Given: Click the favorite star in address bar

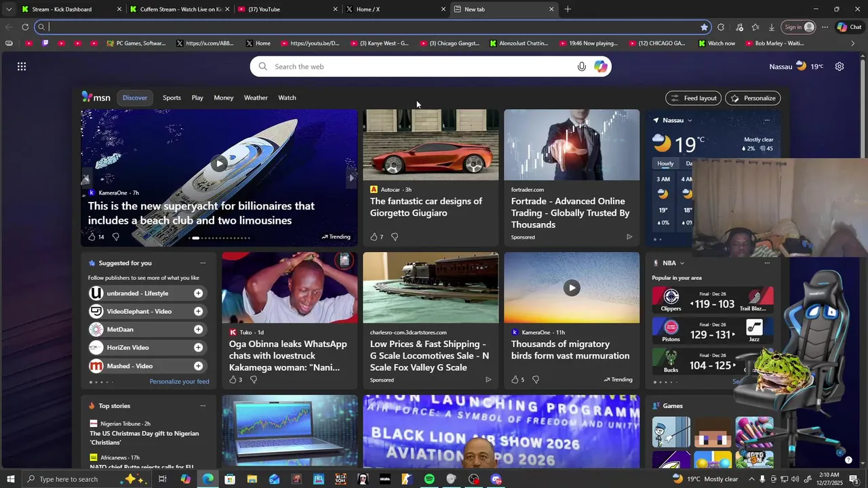Looking at the screenshot, I should pyautogui.click(x=704, y=27).
